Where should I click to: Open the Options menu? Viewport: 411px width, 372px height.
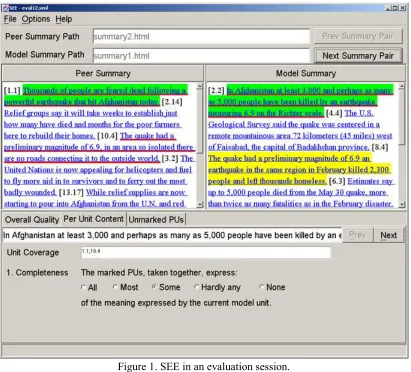(x=36, y=19)
